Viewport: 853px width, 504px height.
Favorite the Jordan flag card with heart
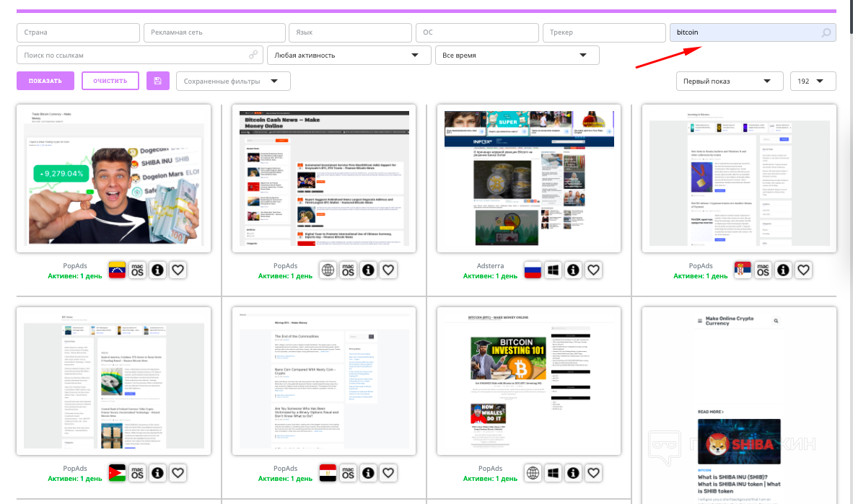click(x=178, y=473)
